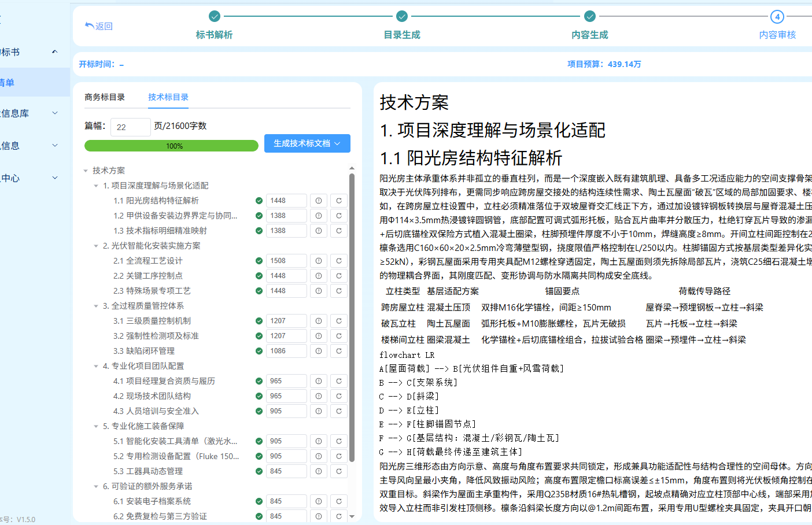
Task: Click the green check status of section 4.1
Action: pyautogui.click(x=259, y=381)
